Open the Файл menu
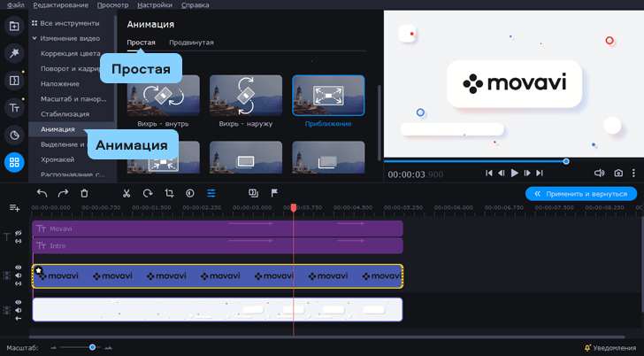This screenshot has height=356, width=644. [16, 5]
